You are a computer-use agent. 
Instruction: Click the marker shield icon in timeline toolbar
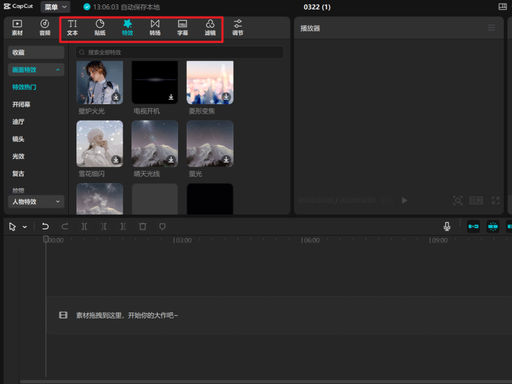pyautogui.click(x=162, y=227)
